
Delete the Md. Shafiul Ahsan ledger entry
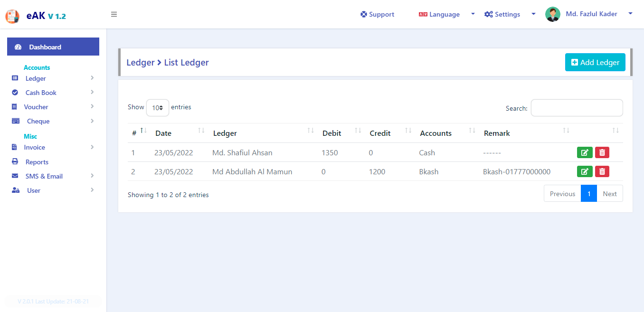point(602,152)
